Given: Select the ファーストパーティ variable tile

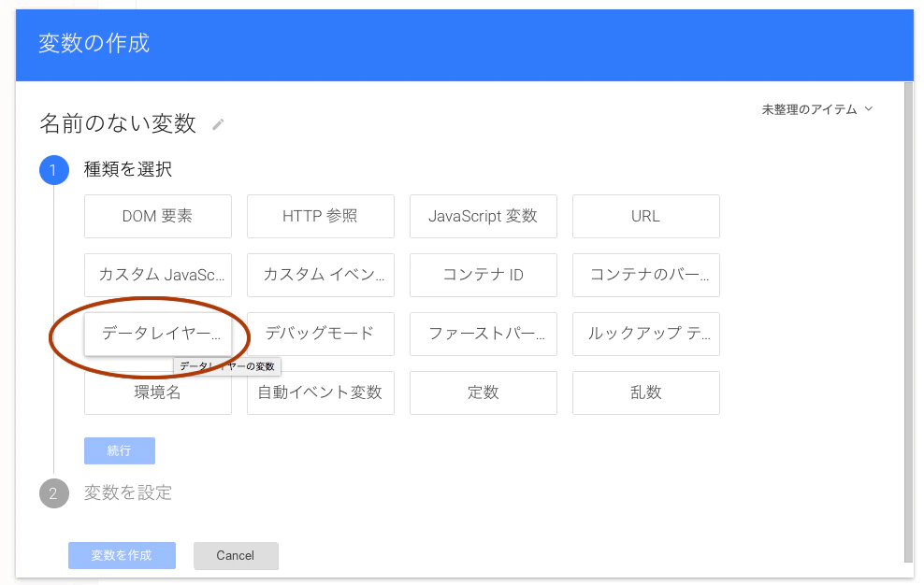Looking at the screenshot, I should click(x=484, y=334).
